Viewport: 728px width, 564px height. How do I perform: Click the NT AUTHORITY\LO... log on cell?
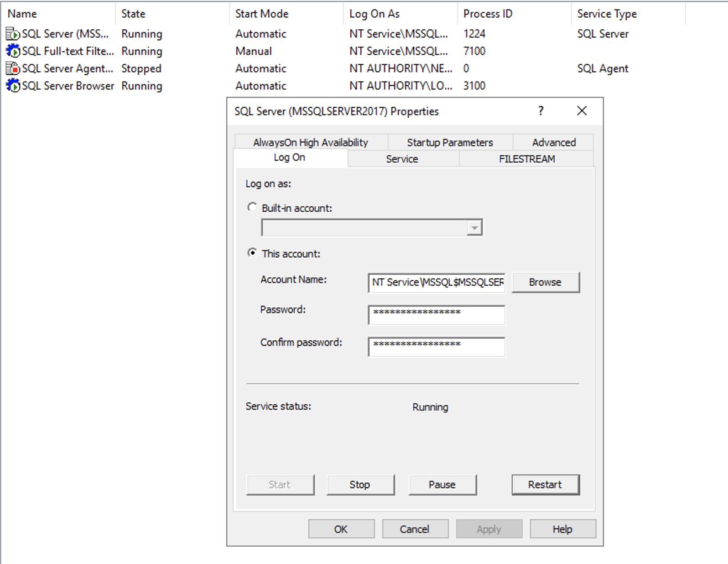[x=401, y=86]
